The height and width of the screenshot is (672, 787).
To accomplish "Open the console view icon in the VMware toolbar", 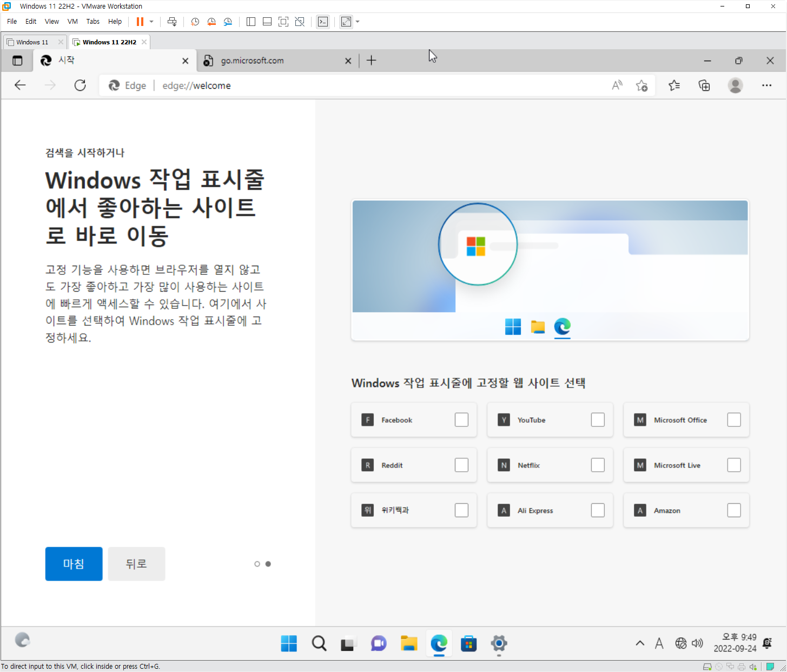I will pyautogui.click(x=323, y=22).
